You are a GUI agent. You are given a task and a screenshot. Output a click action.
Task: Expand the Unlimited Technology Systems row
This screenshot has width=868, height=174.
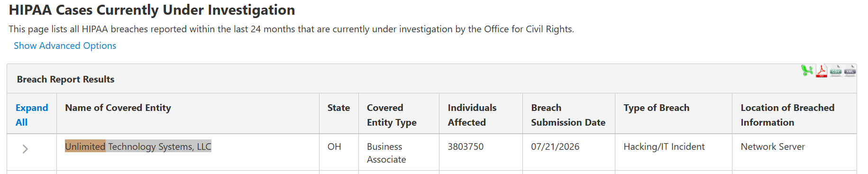[x=25, y=149]
